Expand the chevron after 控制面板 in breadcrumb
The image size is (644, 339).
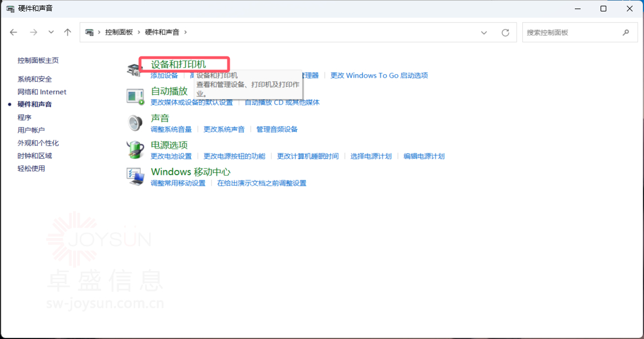coord(138,33)
